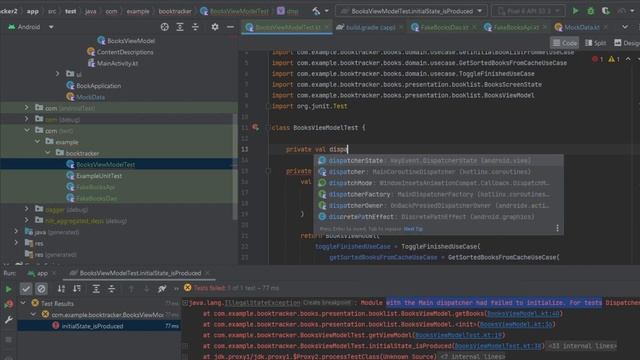Screen dimensions: 640x360
Task: Toggle show passed tests checkmark
Action: [26, 289]
